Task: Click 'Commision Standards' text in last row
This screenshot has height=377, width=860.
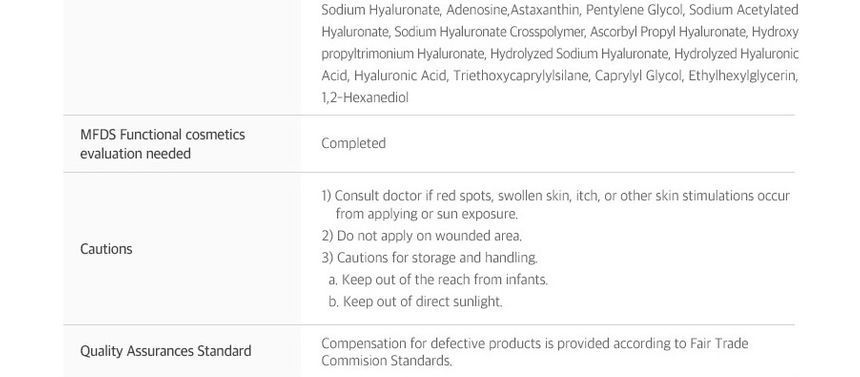Action: point(387,361)
